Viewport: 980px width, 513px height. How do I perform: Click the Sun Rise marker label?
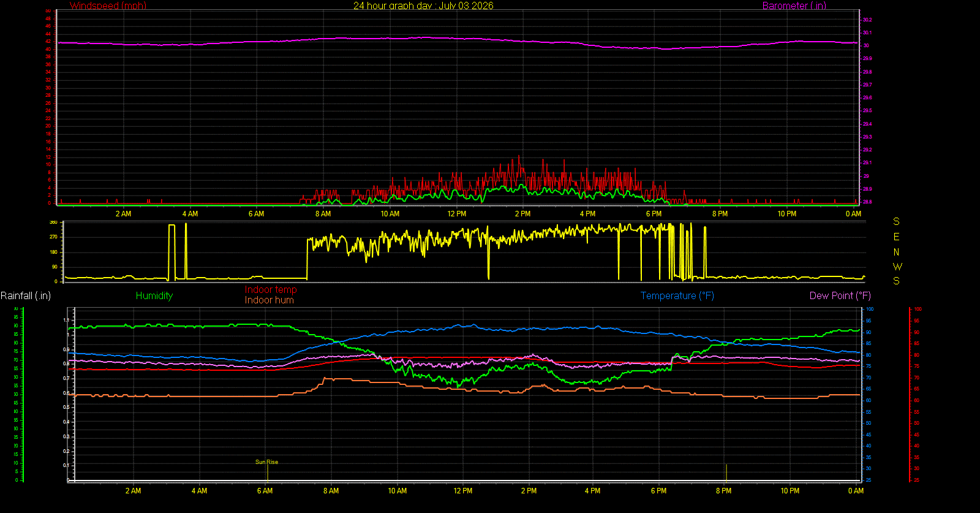point(266,462)
